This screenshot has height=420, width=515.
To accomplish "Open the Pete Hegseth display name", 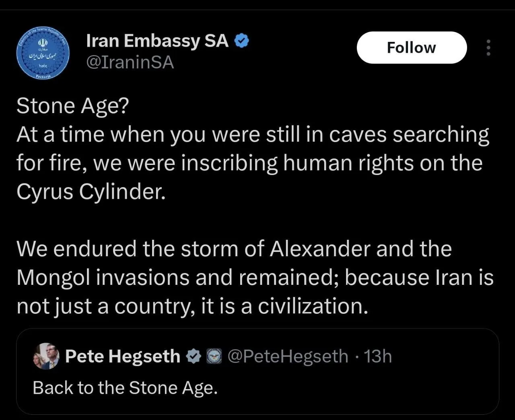I will [123, 356].
